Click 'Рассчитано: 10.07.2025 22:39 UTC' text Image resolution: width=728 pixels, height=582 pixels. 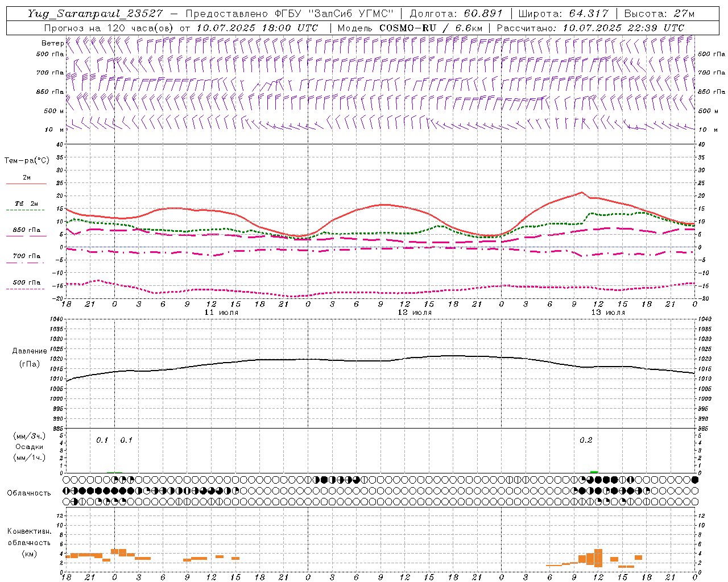coord(590,27)
